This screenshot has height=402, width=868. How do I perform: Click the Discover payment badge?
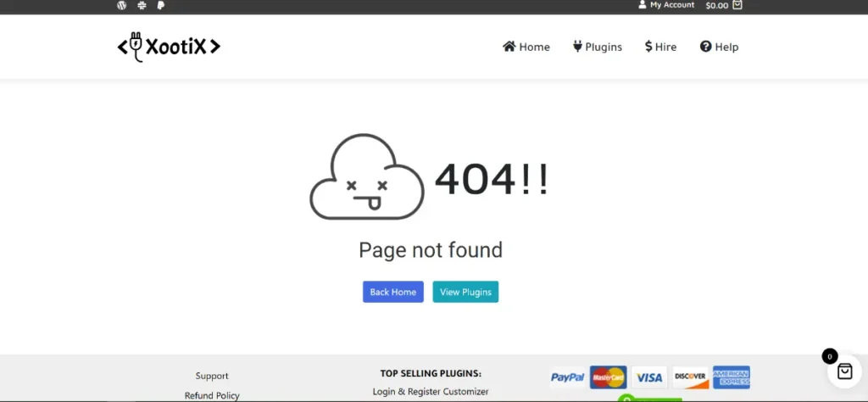[x=690, y=377]
